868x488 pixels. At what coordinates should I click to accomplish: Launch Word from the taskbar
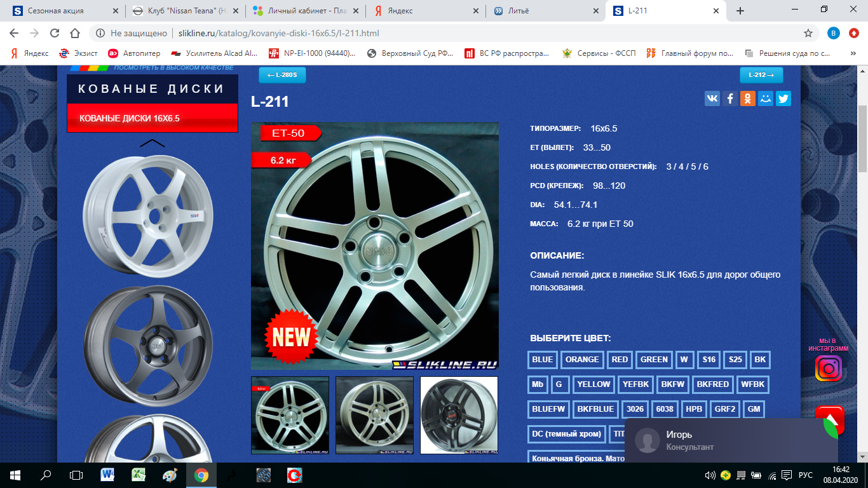[107, 475]
